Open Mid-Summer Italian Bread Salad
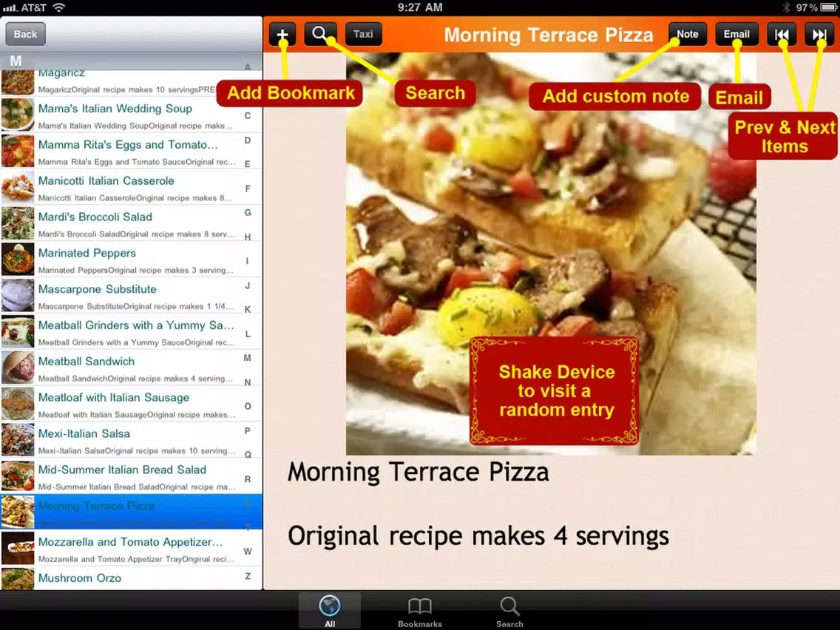 coord(132,477)
